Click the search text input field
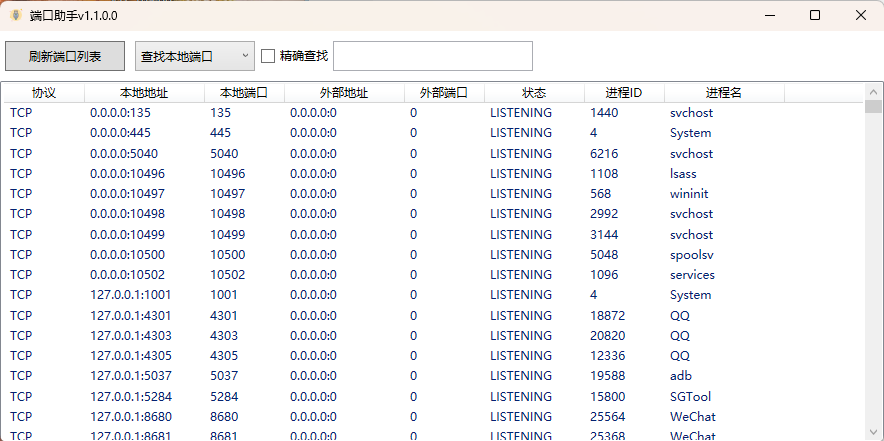The height and width of the screenshot is (441, 884). pyautogui.click(x=432, y=56)
